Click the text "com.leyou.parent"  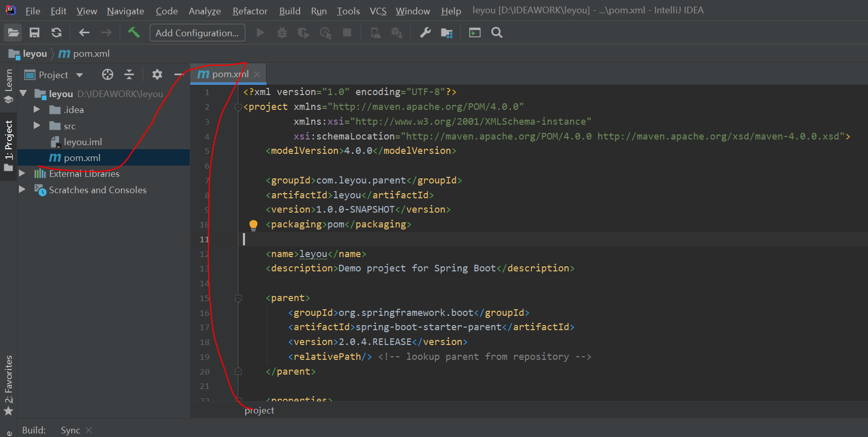pos(361,180)
